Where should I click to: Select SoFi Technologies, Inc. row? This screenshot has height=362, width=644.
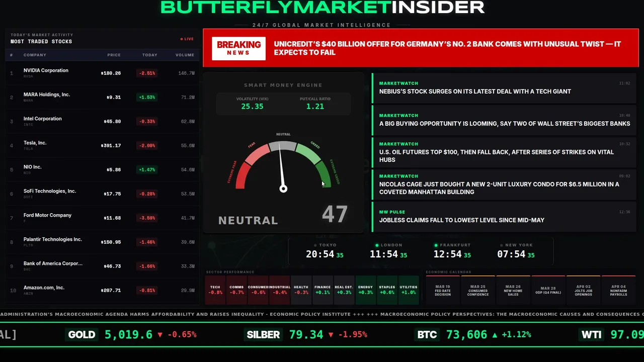click(x=102, y=194)
